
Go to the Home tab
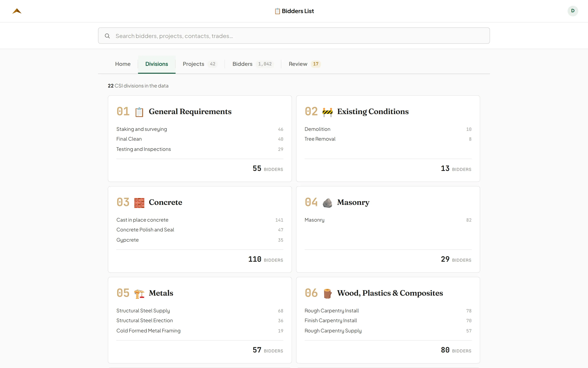point(123,64)
